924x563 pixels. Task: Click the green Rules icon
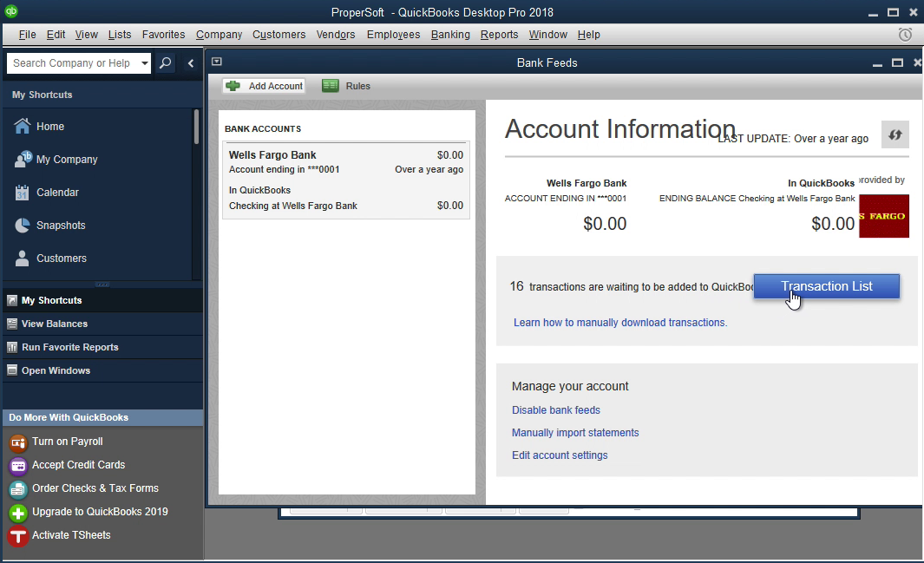pos(330,86)
